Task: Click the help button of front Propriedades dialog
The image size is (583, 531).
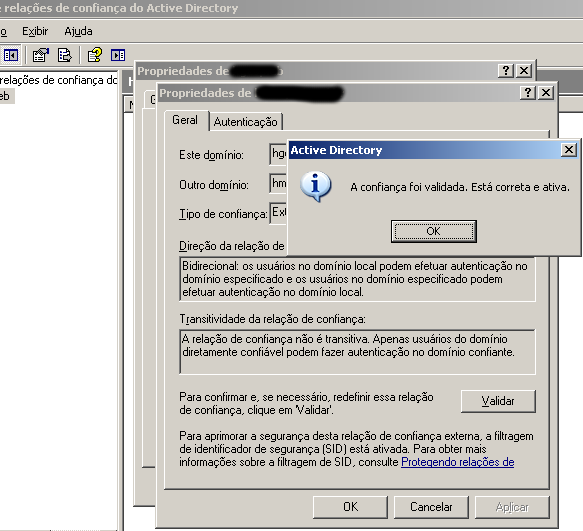Action: (528, 93)
